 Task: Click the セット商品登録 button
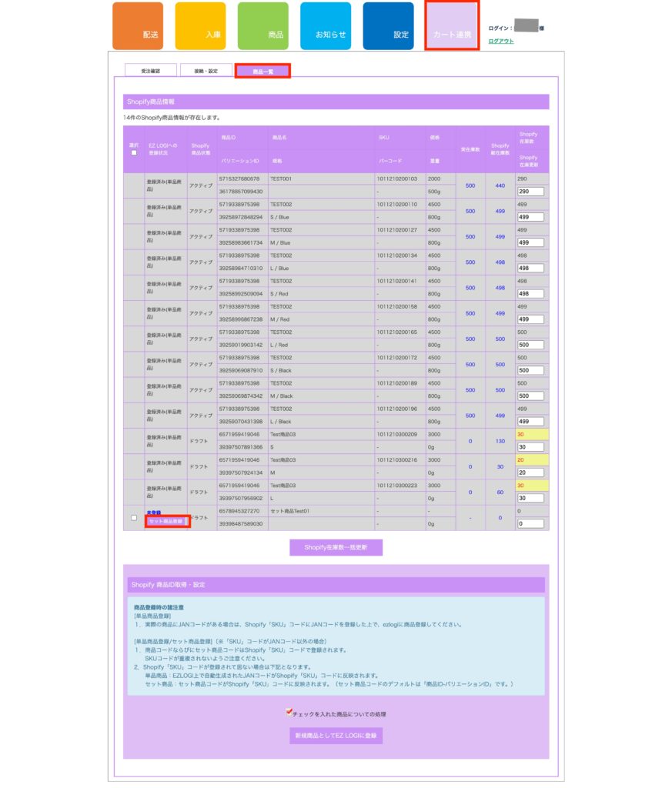[165, 522]
